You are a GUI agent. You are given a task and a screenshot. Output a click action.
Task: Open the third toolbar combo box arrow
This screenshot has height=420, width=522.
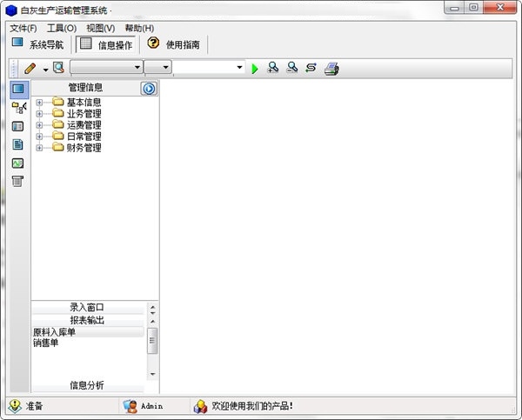(x=239, y=67)
